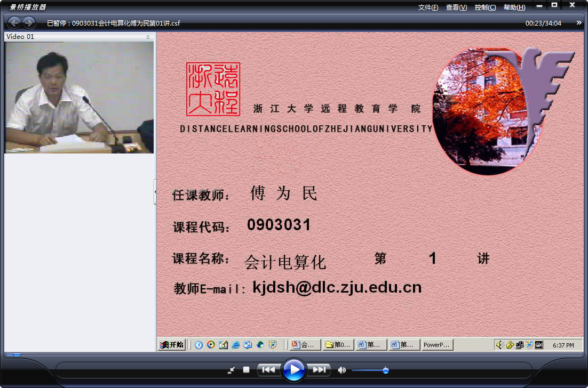Image resolution: width=588 pixels, height=388 pixels.
Task: Expand the double-chevron overflow at top right
Action: pyautogui.click(x=578, y=23)
